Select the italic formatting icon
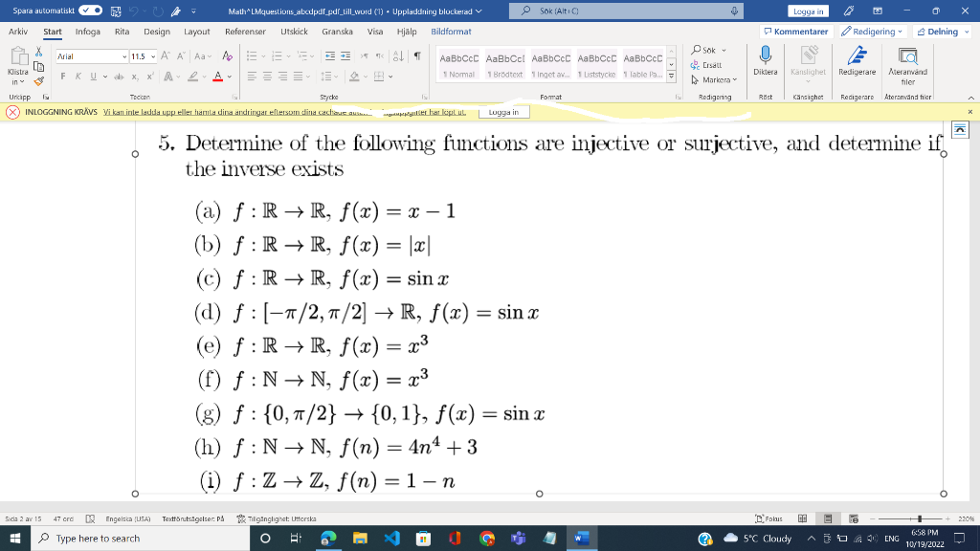980x551 pixels. pyautogui.click(x=78, y=76)
